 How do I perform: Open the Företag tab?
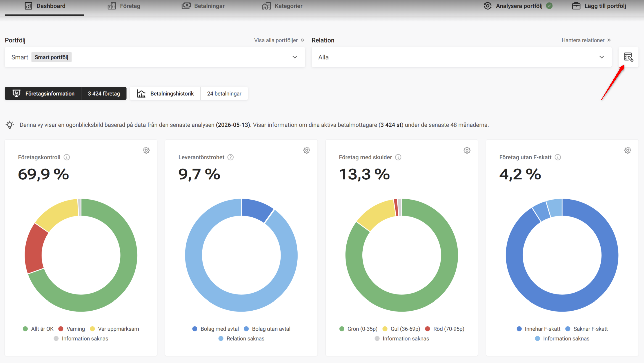pos(124,6)
